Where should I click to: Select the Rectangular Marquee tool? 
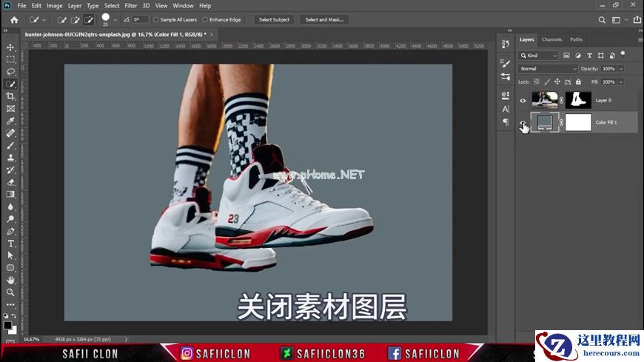click(x=10, y=59)
